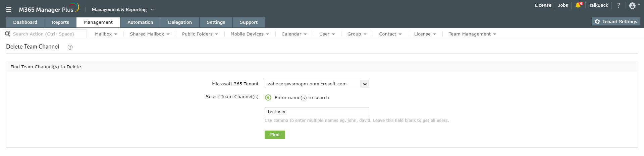The image size is (644, 156).
Task: Open the TalkBack link
Action: pyautogui.click(x=598, y=5)
